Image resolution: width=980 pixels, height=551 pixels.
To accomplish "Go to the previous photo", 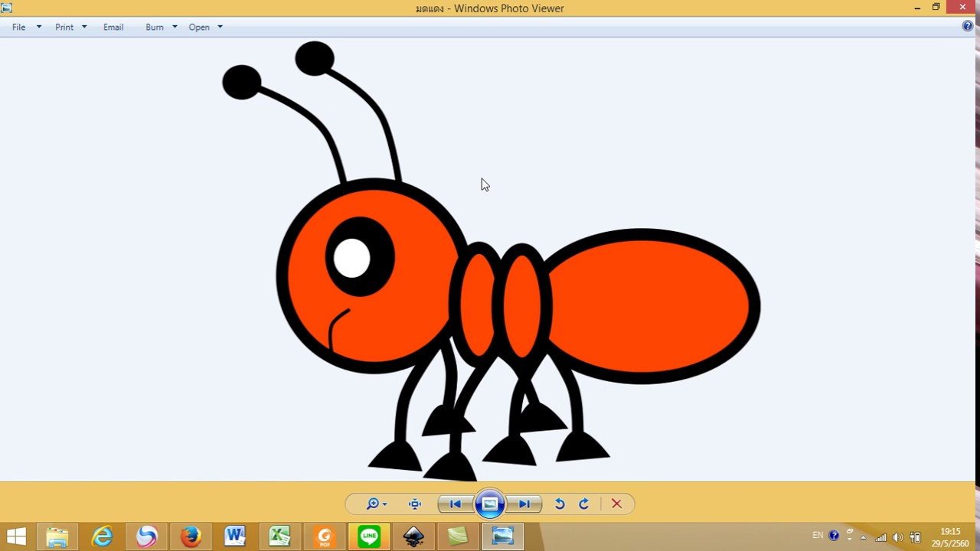I will 455,504.
